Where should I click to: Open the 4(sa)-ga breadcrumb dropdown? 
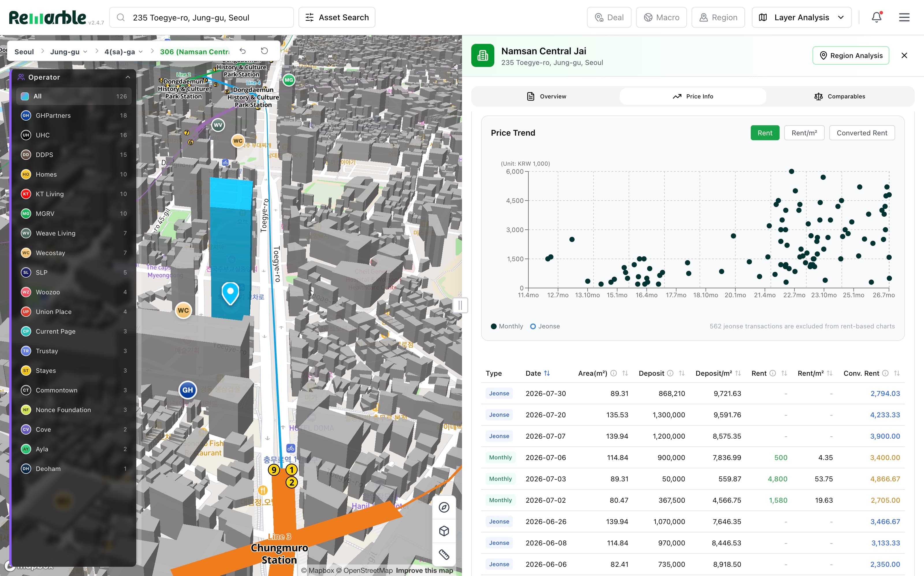coord(124,51)
